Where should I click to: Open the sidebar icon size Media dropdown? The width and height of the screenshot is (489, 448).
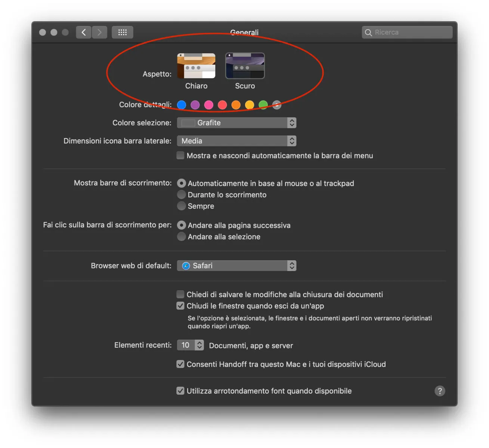(x=236, y=141)
